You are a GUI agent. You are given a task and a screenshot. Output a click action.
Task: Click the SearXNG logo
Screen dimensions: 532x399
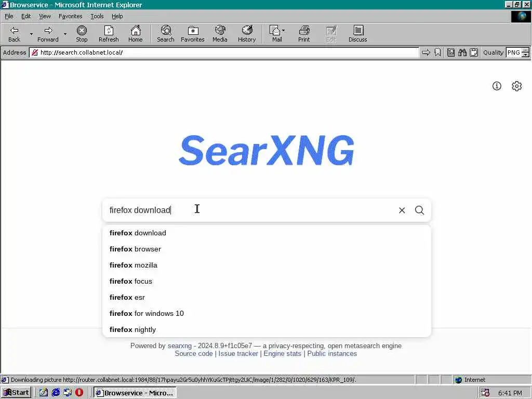pyautogui.click(x=267, y=150)
